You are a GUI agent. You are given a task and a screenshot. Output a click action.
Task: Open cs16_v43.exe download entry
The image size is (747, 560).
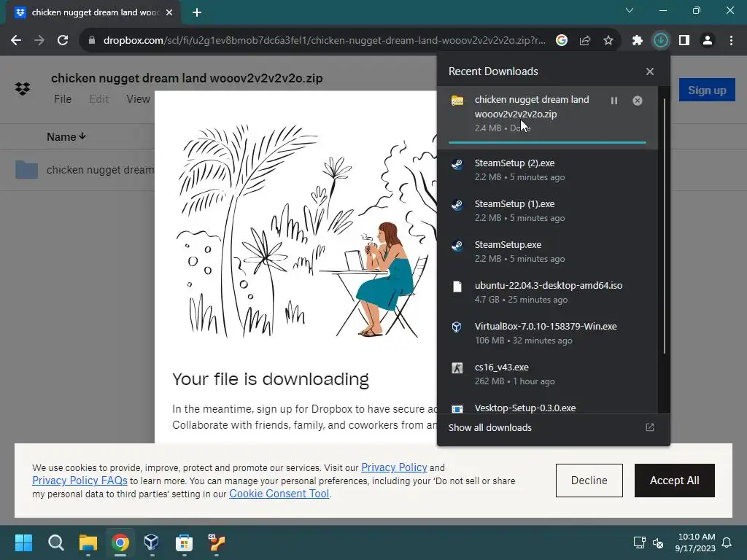tap(547, 374)
